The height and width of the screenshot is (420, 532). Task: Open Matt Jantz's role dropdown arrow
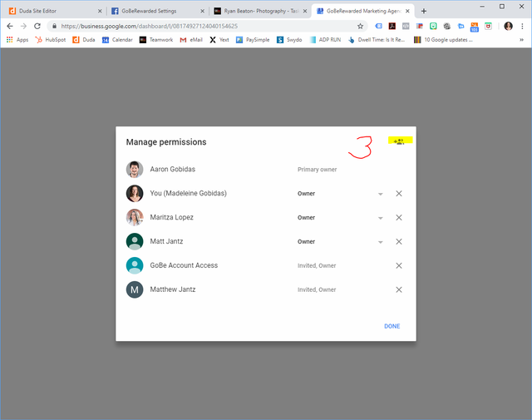coord(380,242)
